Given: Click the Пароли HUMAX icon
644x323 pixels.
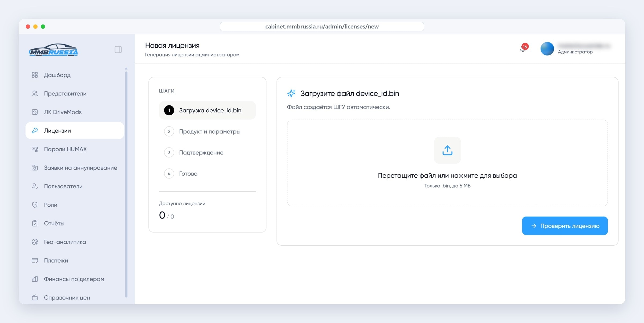Looking at the screenshot, I should point(35,149).
